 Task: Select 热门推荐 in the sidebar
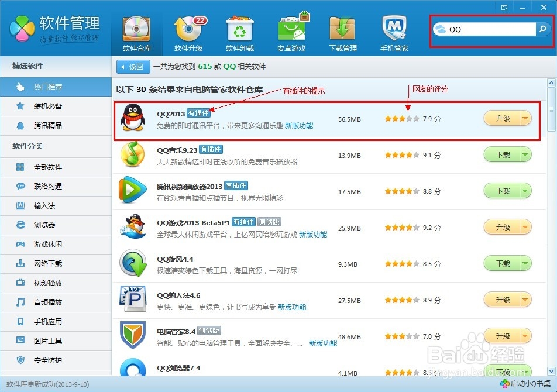(56, 87)
